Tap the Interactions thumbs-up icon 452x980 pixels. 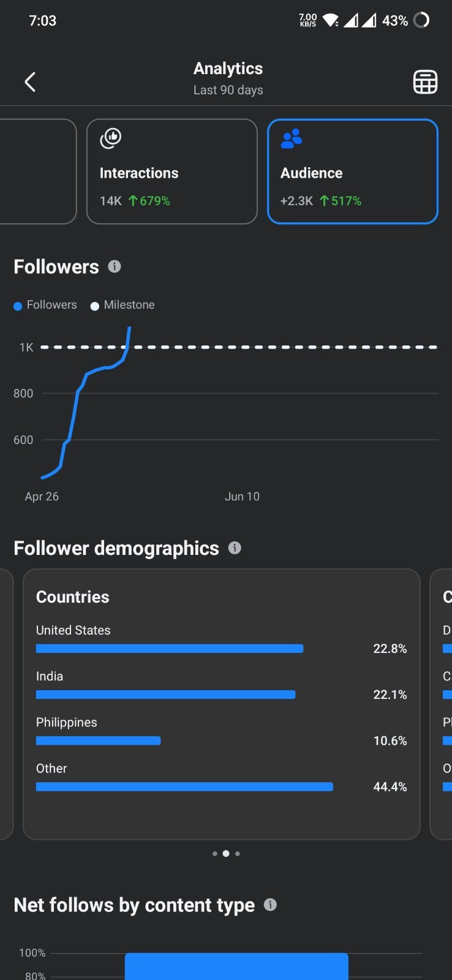tap(111, 138)
